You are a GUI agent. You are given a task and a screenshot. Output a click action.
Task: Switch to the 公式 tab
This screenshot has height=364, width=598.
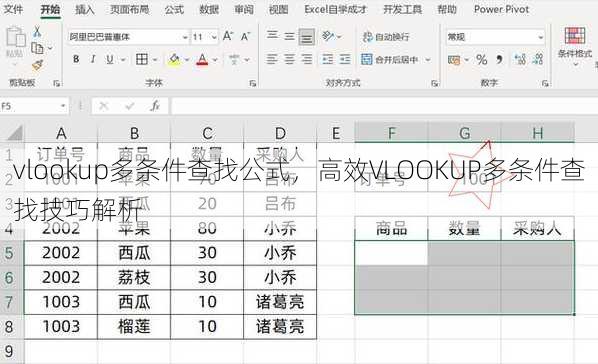(x=174, y=10)
